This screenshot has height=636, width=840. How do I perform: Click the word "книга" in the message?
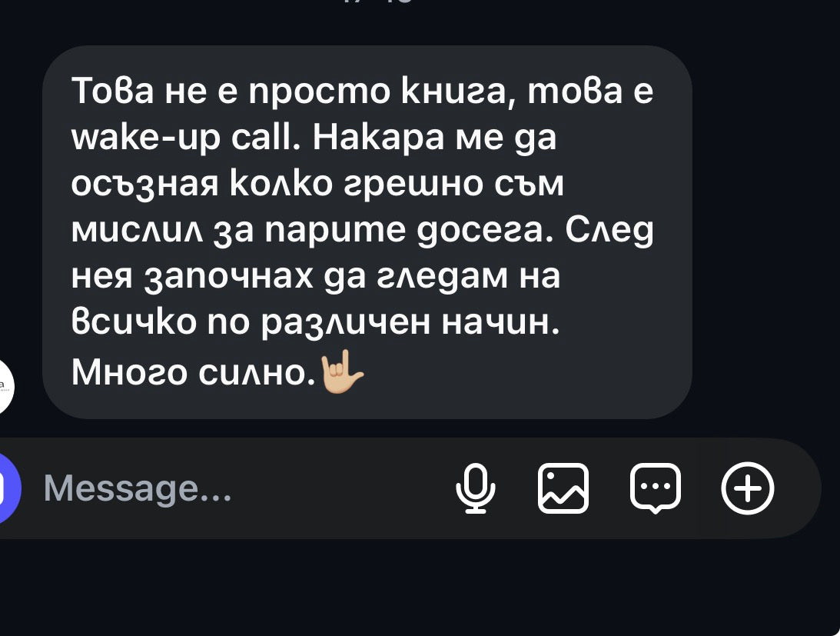coord(457,91)
